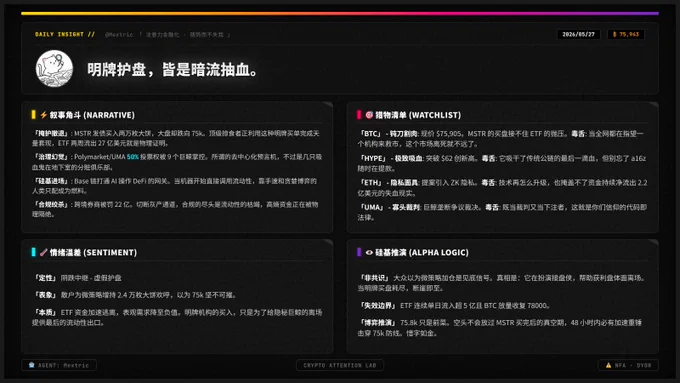Click the '$62' price in HYPE entry
The height and width of the screenshot is (383, 680).
coord(447,159)
